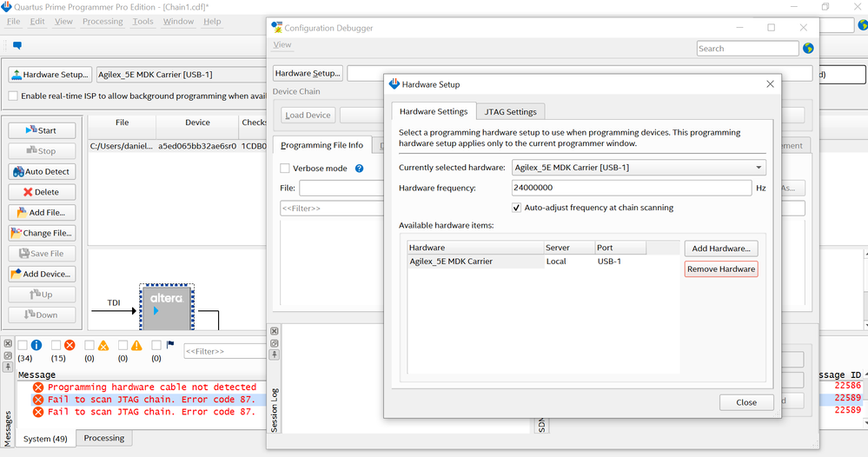Click the Remove Hardware button
The image size is (868, 457).
(720, 269)
